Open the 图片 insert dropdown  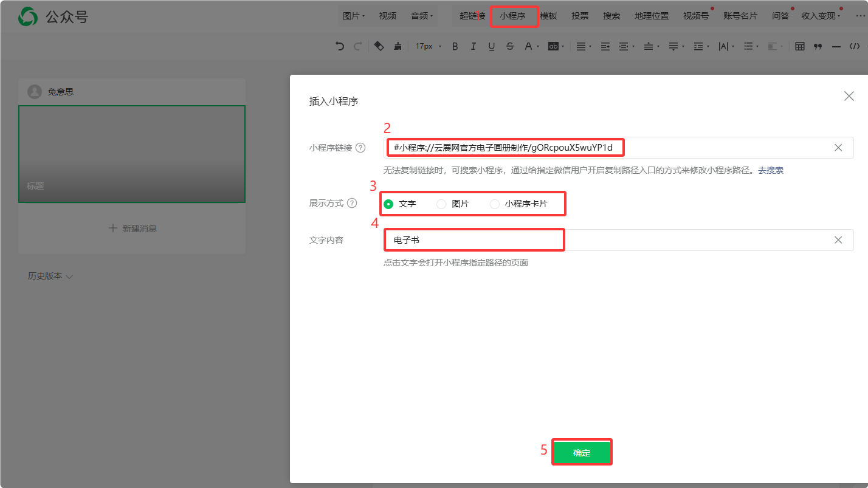(353, 16)
